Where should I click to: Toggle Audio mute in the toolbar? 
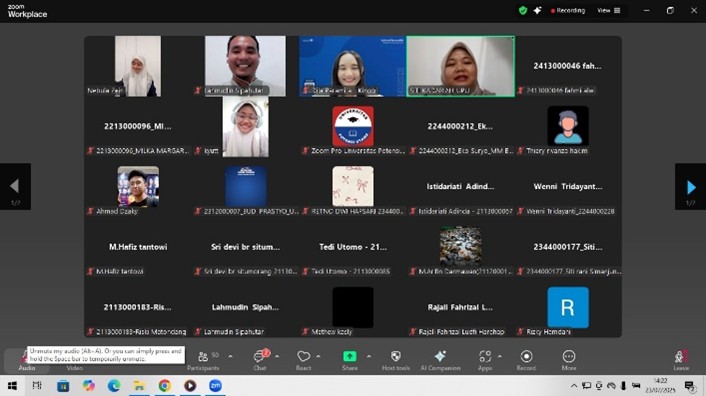26,360
